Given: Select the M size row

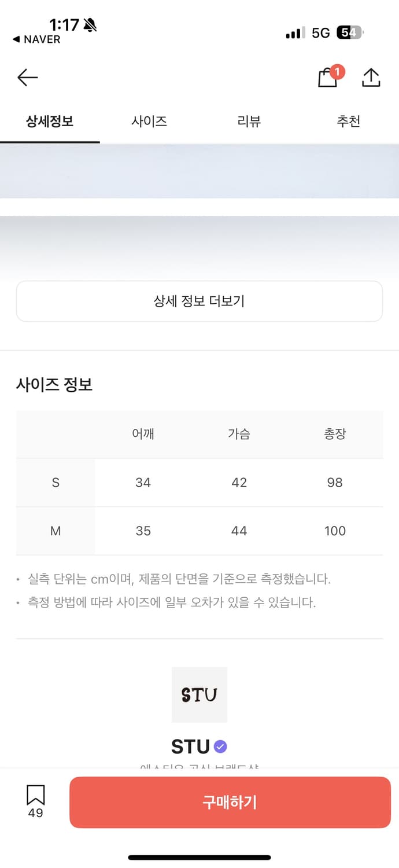Looking at the screenshot, I should pos(55,531).
